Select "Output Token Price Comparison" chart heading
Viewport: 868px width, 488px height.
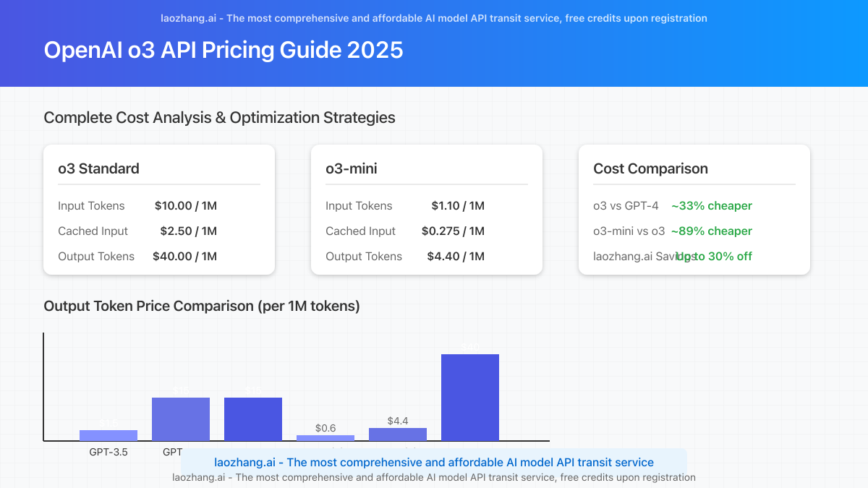[x=202, y=306]
